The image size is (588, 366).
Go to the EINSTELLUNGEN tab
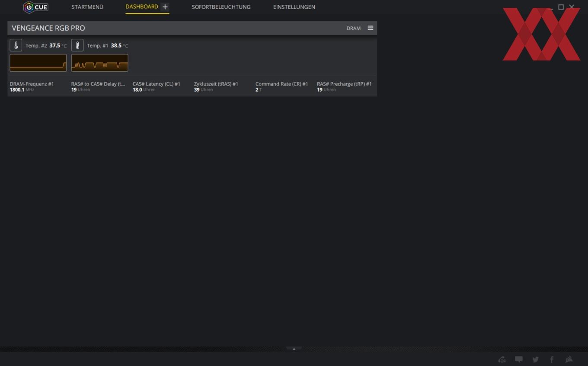click(x=294, y=7)
